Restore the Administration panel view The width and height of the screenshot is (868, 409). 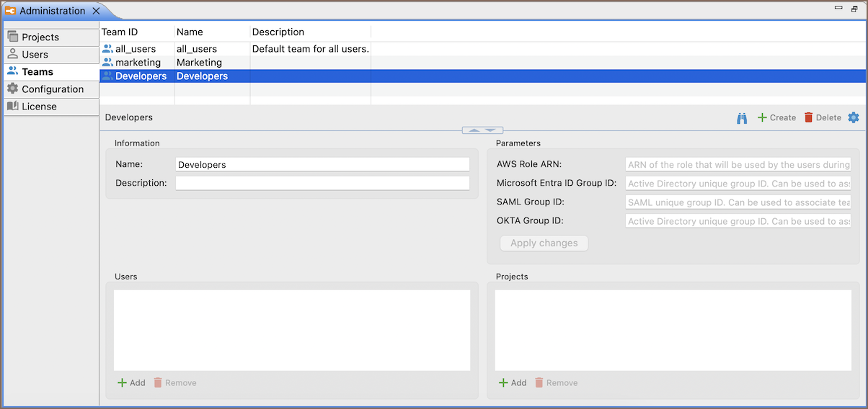[x=854, y=9]
